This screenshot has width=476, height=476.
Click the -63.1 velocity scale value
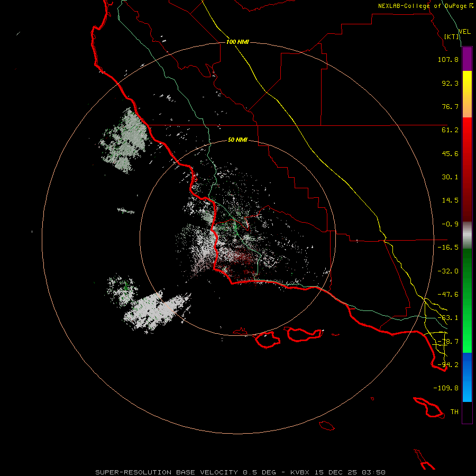click(448, 318)
